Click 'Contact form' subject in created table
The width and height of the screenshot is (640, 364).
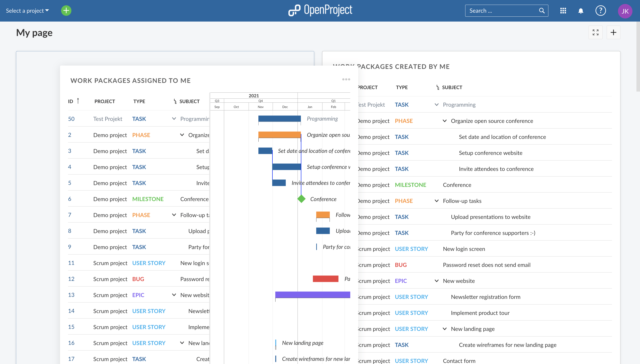(x=459, y=361)
